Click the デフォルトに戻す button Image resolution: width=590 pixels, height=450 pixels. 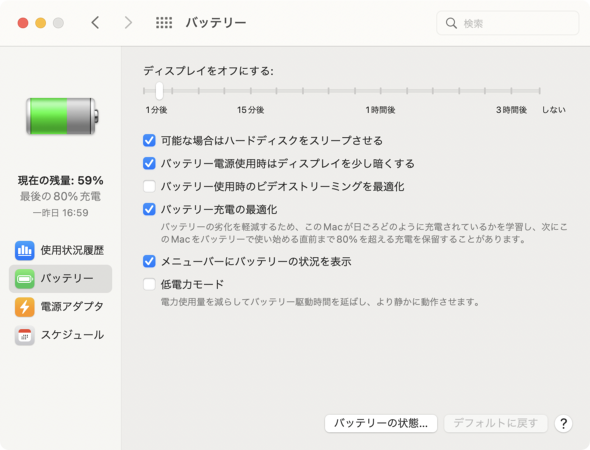(x=496, y=424)
